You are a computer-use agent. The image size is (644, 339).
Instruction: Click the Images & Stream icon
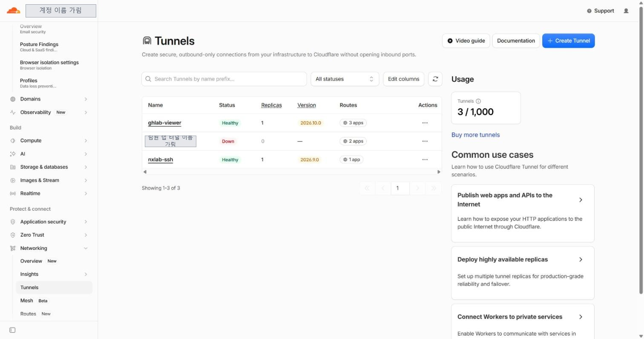point(13,180)
